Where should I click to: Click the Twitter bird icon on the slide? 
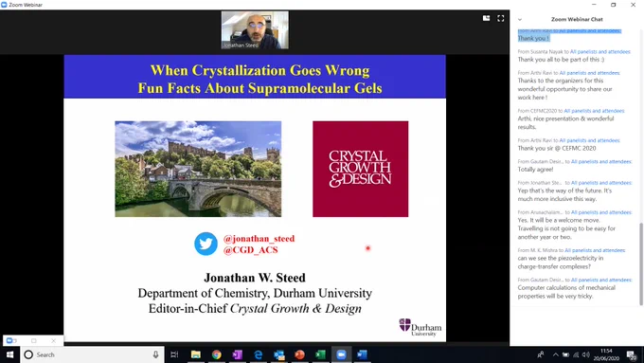click(206, 244)
